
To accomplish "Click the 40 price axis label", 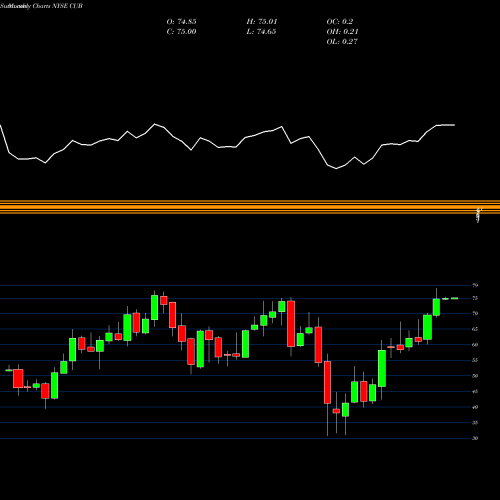I will (x=475, y=407).
